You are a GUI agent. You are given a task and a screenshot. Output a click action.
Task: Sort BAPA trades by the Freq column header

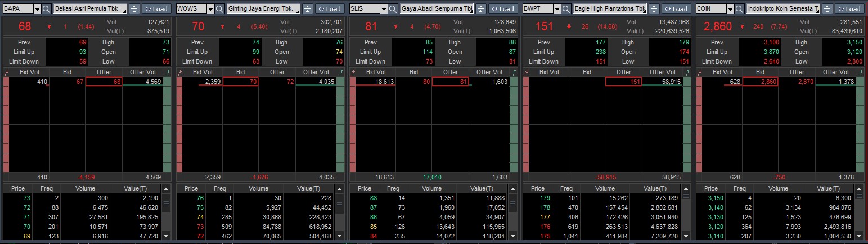click(x=46, y=188)
